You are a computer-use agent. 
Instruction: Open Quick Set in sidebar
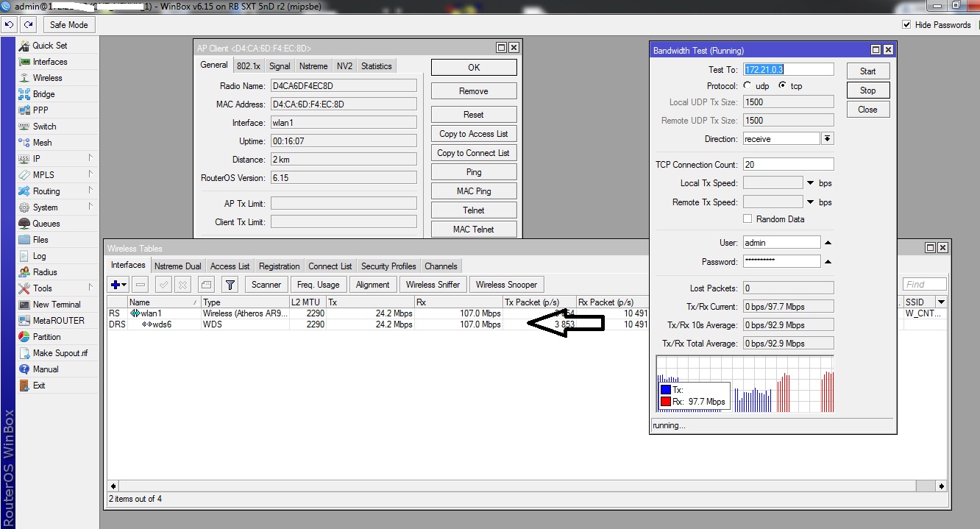[49, 46]
